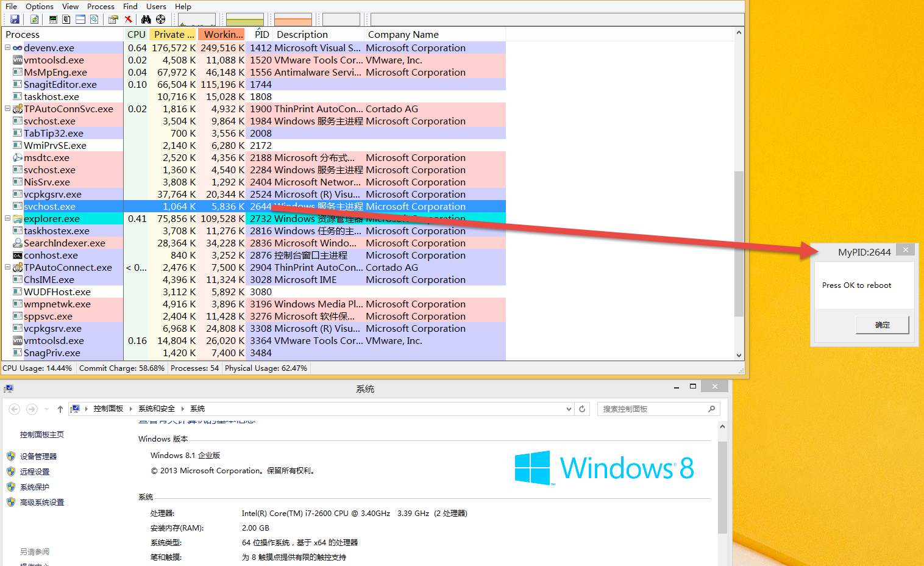
Task: Click the Process Explorer vertical scrollbar thumb
Action: 739,243
